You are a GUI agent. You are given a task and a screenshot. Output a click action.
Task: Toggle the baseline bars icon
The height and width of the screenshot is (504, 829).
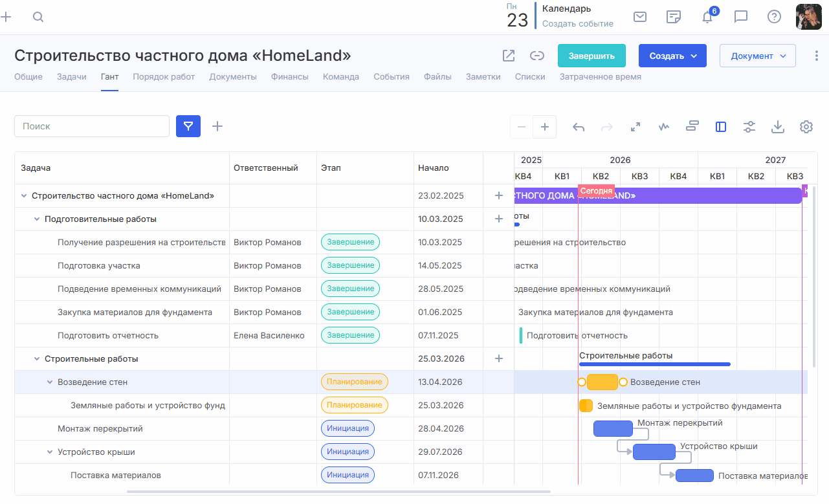pyautogui.click(x=692, y=127)
